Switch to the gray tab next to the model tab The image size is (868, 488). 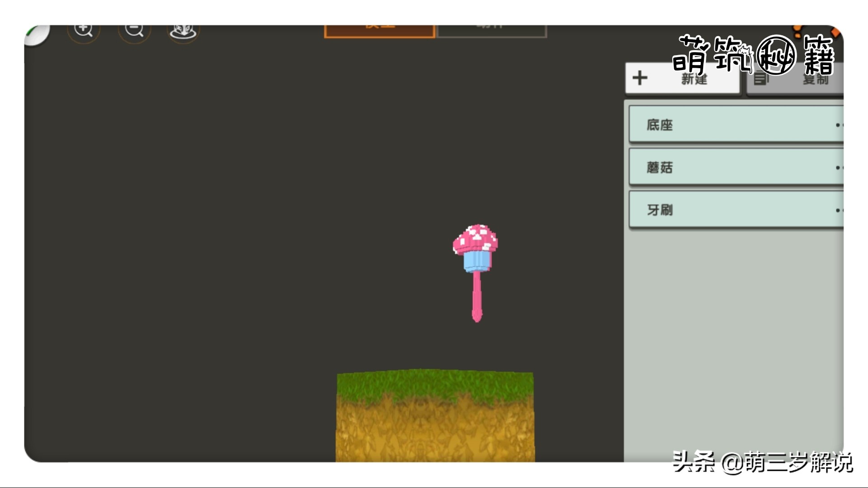point(492,31)
